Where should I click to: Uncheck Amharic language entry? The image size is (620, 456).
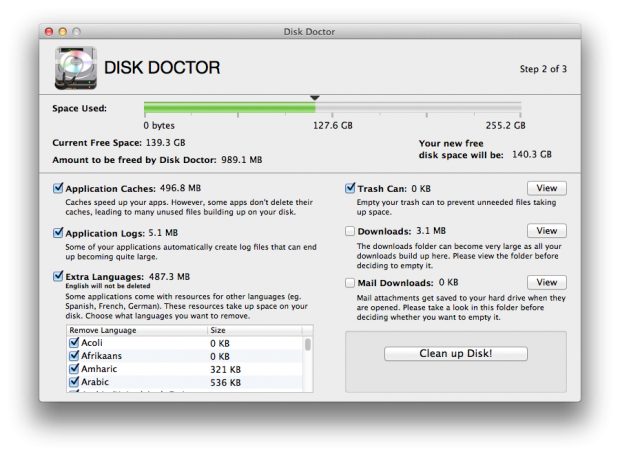click(73, 369)
